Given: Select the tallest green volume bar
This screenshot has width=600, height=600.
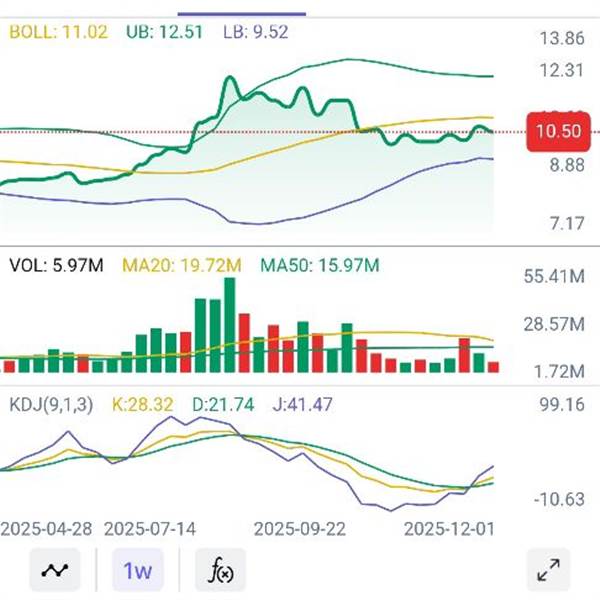Looking at the screenshot, I should point(230,325).
